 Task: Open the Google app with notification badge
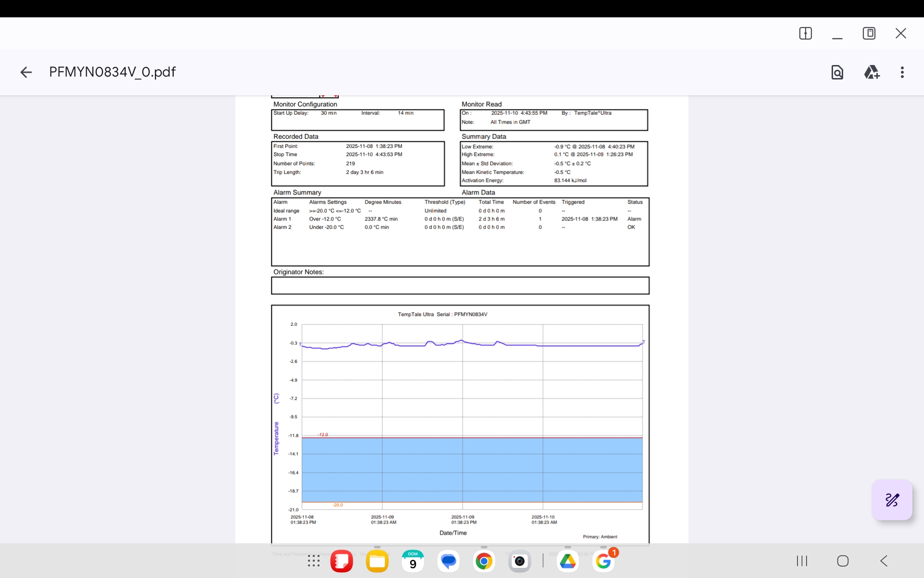point(603,561)
